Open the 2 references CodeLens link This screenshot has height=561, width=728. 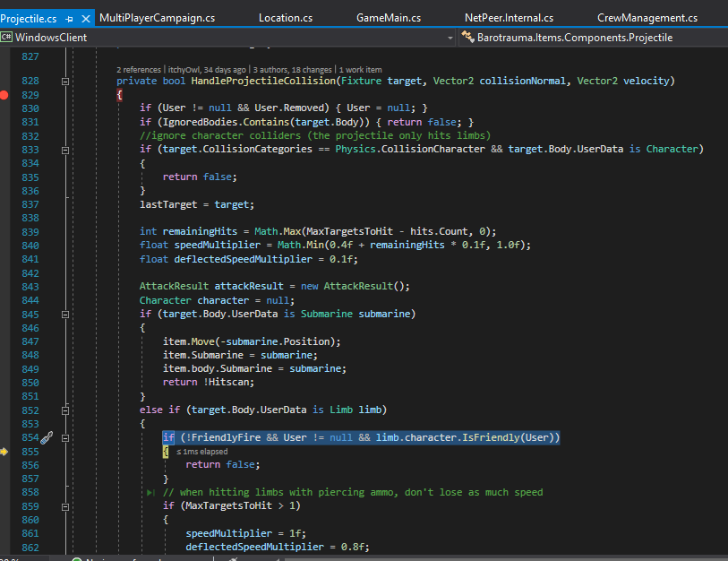(139, 70)
